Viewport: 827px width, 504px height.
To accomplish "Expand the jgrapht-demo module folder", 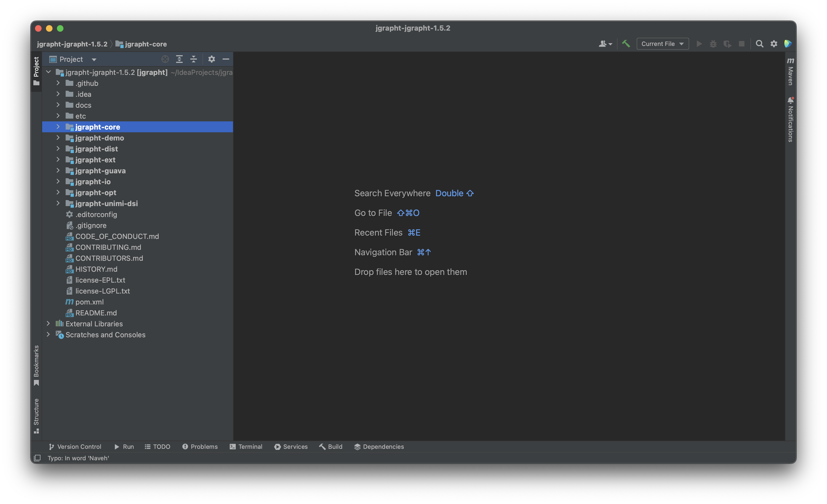I will pos(58,138).
